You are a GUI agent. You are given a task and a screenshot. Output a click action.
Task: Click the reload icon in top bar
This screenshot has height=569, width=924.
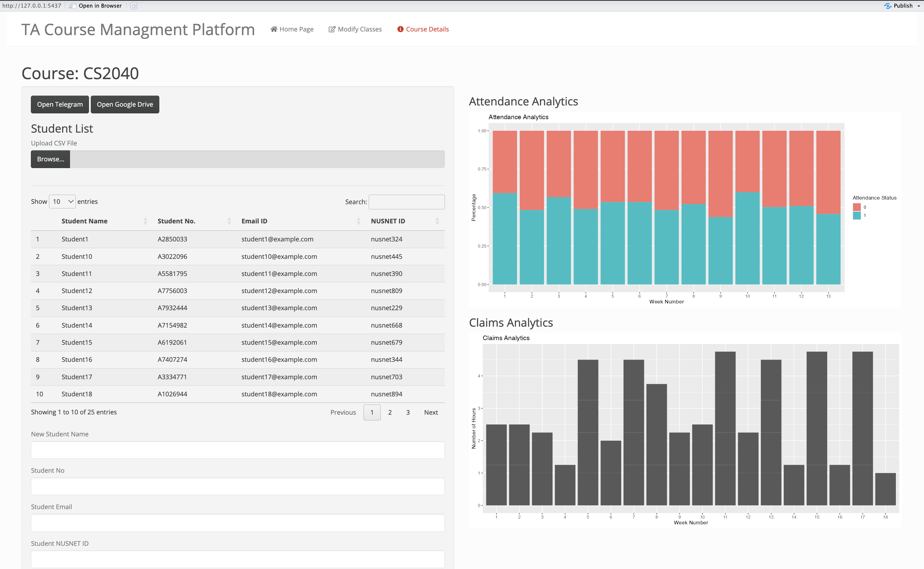pyautogui.click(x=134, y=6)
